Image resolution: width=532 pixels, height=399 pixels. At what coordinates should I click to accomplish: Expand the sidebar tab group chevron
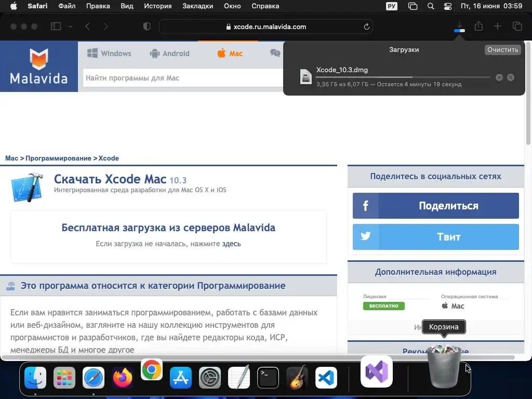pos(70,26)
